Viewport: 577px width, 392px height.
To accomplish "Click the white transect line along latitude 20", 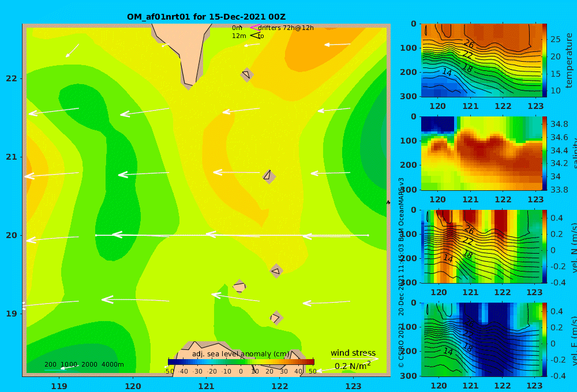I will click(232, 235).
